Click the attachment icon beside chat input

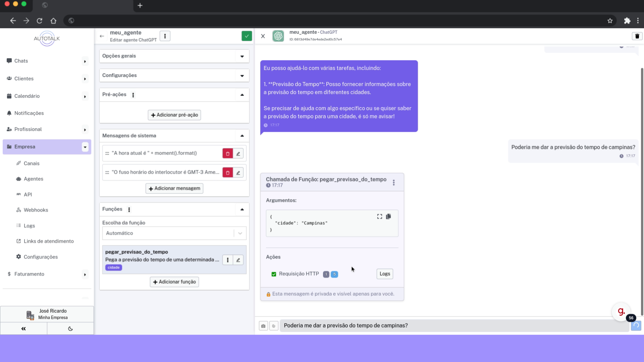pos(274,326)
